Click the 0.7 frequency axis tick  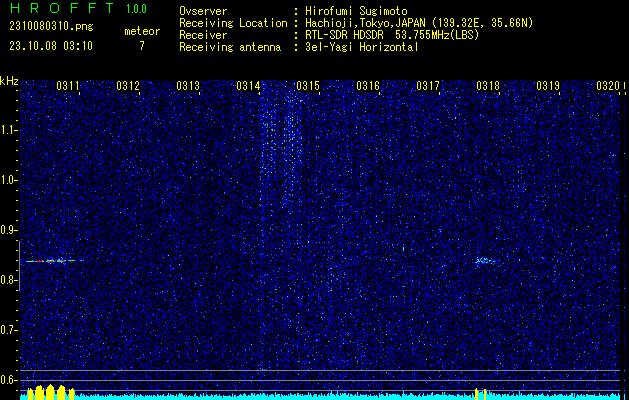click(x=10, y=329)
